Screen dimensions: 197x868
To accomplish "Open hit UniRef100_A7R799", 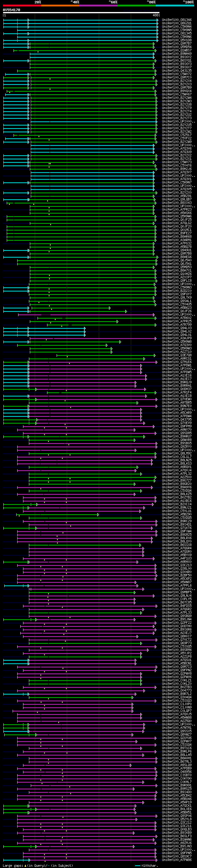I will 177,325.
